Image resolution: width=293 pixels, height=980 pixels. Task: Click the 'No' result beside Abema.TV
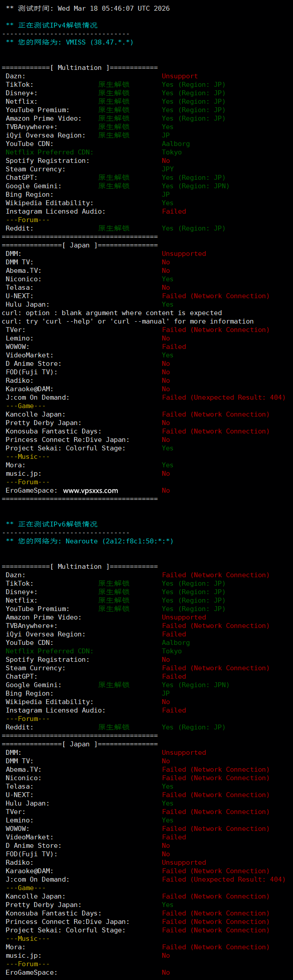[166, 271]
